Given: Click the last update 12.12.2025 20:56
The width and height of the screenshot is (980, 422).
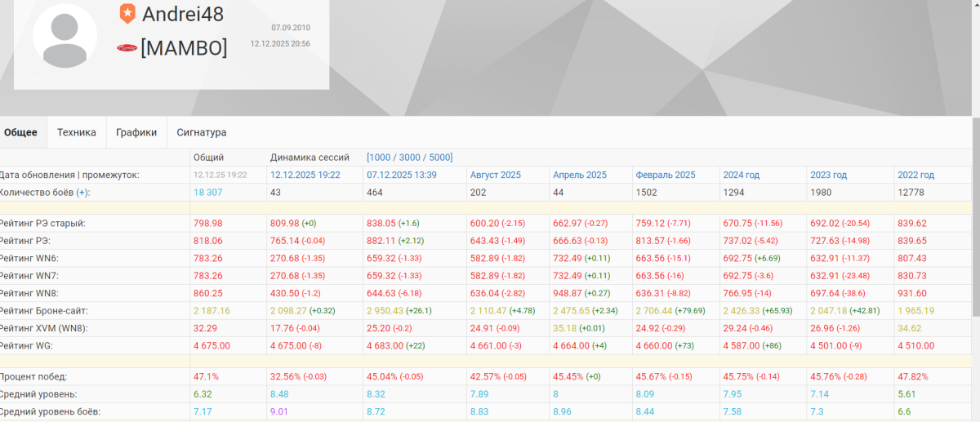Looking at the screenshot, I should 280,44.
